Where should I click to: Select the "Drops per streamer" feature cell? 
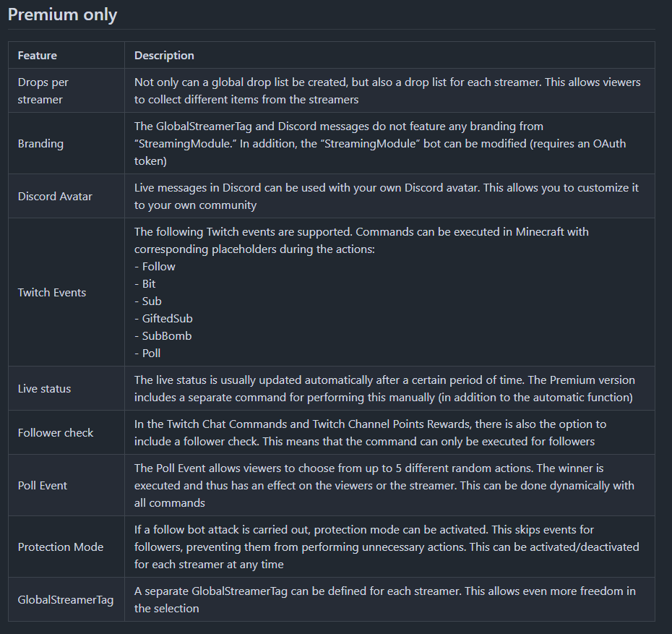pyautogui.click(x=43, y=90)
